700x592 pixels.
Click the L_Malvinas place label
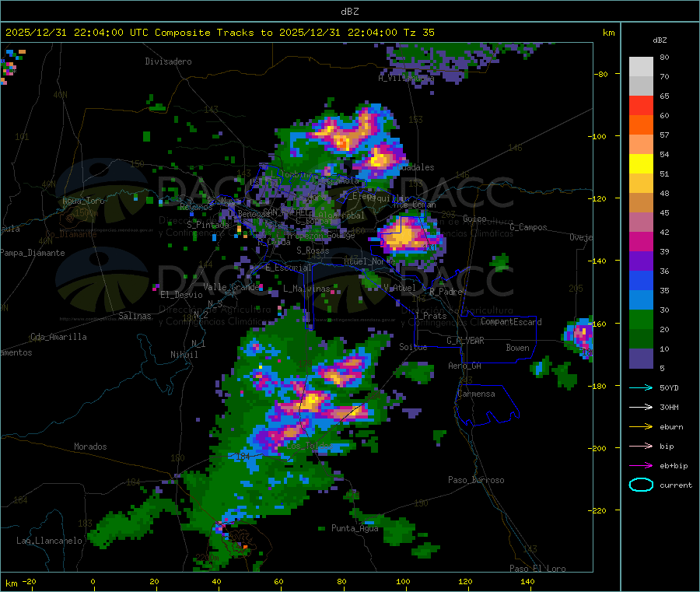tap(306, 289)
